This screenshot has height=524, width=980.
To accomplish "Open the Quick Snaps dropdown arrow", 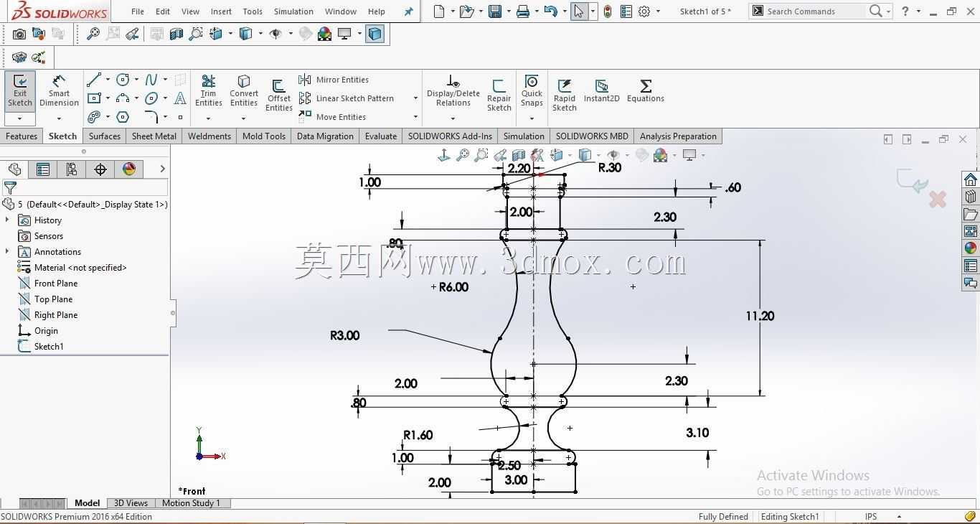I will [532, 118].
